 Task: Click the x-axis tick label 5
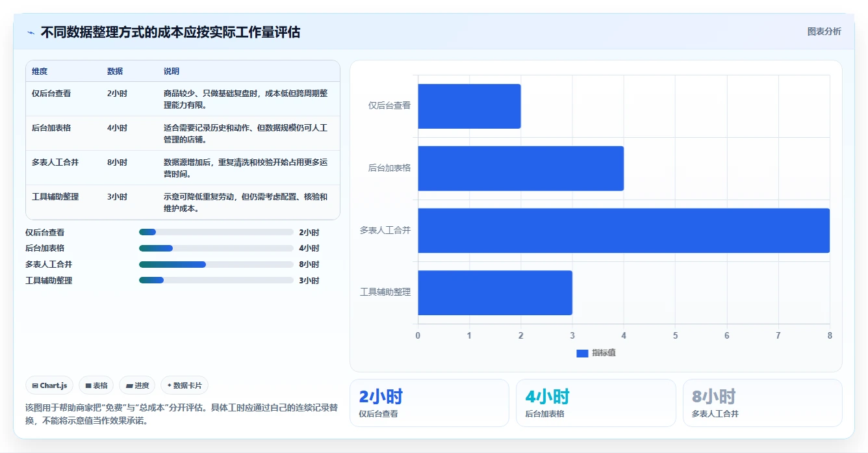675,335
